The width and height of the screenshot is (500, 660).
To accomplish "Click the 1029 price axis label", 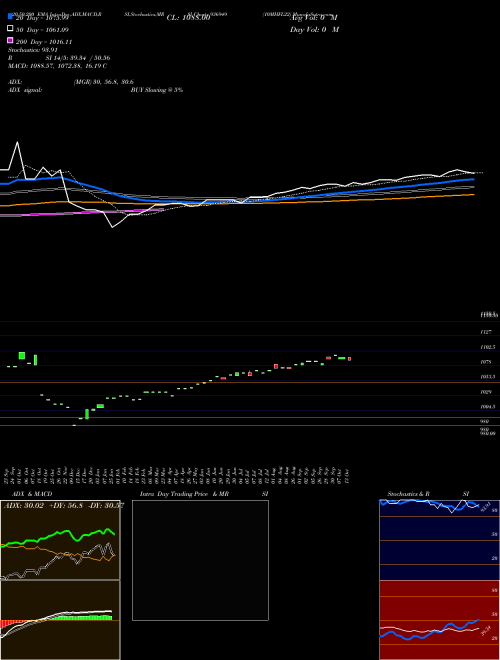I will coord(486,392).
